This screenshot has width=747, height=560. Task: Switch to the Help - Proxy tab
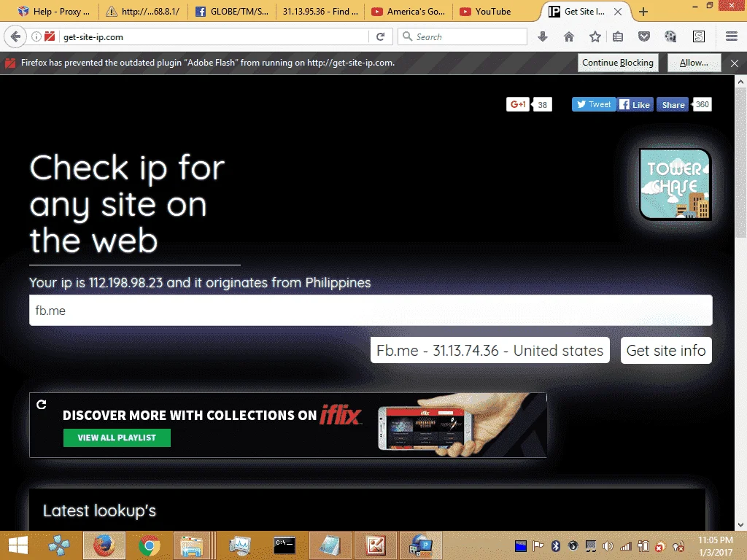(53, 12)
